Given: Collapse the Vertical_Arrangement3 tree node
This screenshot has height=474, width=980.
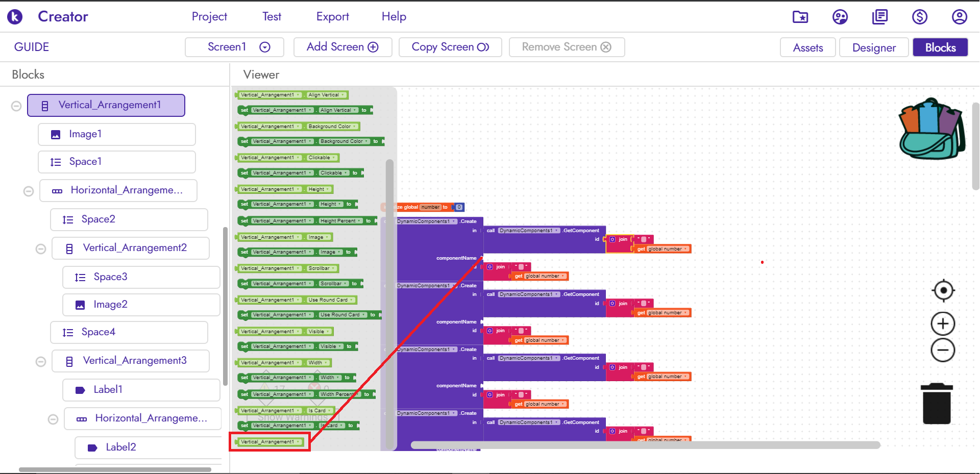Looking at the screenshot, I should click(x=41, y=362).
